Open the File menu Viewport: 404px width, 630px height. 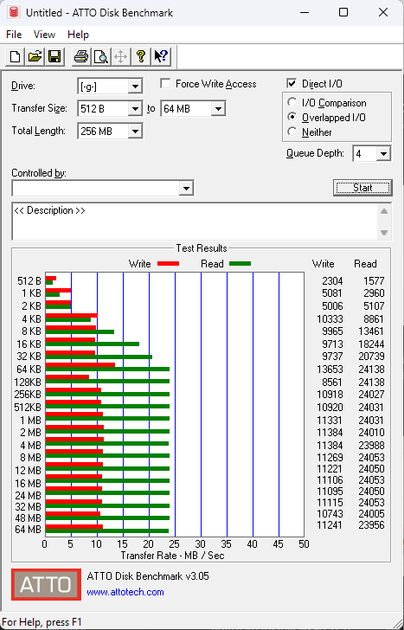[x=14, y=35]
